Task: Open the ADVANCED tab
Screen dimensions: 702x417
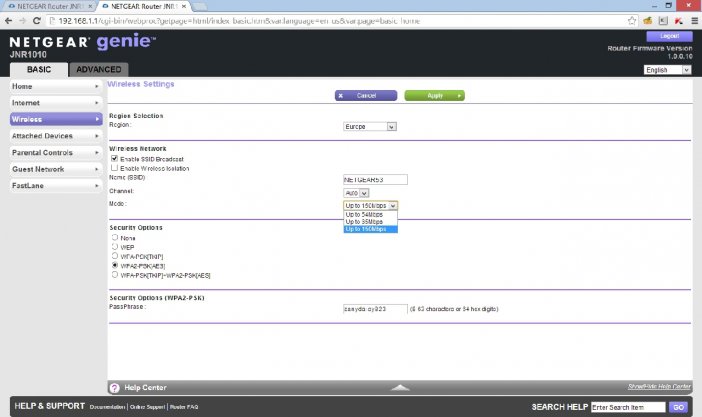Action: coord(98,69)
